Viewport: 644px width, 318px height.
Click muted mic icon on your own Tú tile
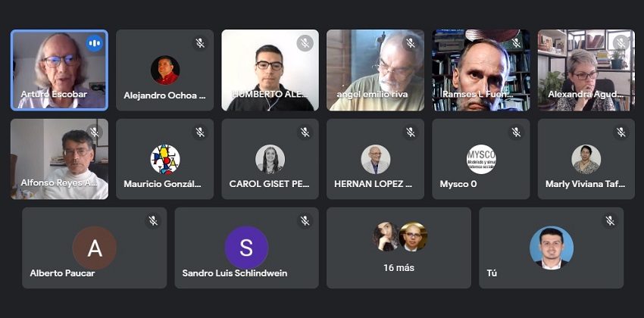point(610,221)
